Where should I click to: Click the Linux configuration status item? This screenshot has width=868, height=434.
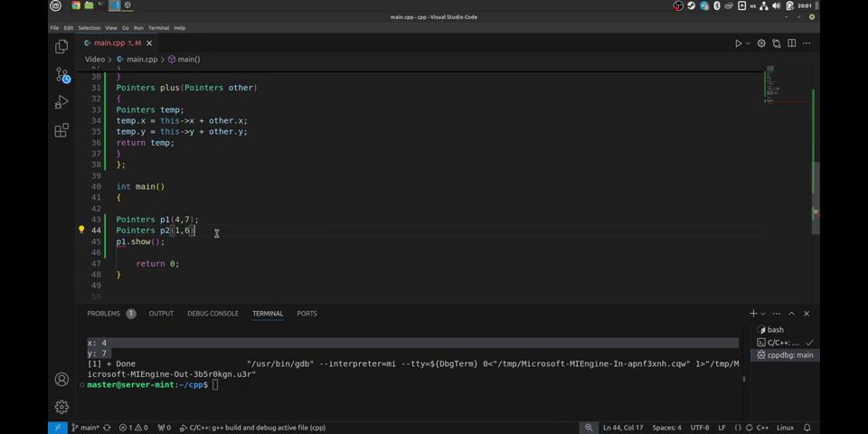click(785, 428)
